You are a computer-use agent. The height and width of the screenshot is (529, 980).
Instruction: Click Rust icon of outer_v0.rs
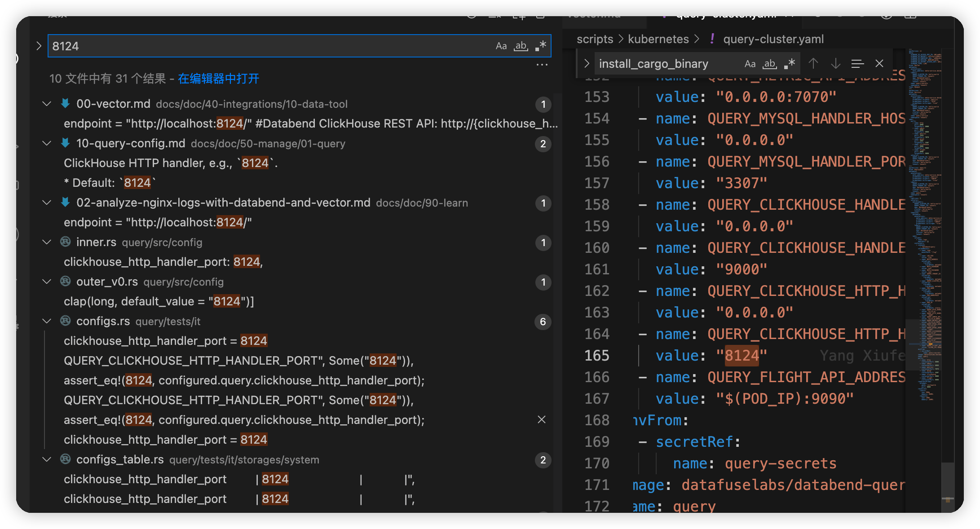[66, 282]
